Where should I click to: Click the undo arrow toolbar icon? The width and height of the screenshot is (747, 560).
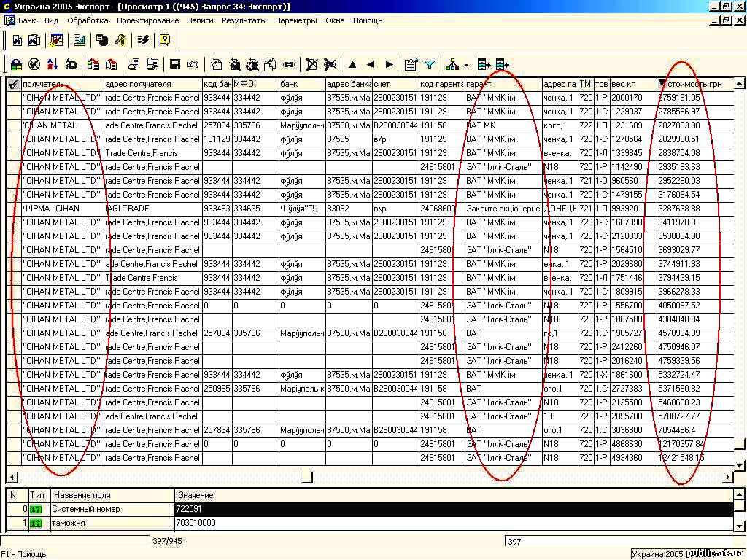[193, 64]
